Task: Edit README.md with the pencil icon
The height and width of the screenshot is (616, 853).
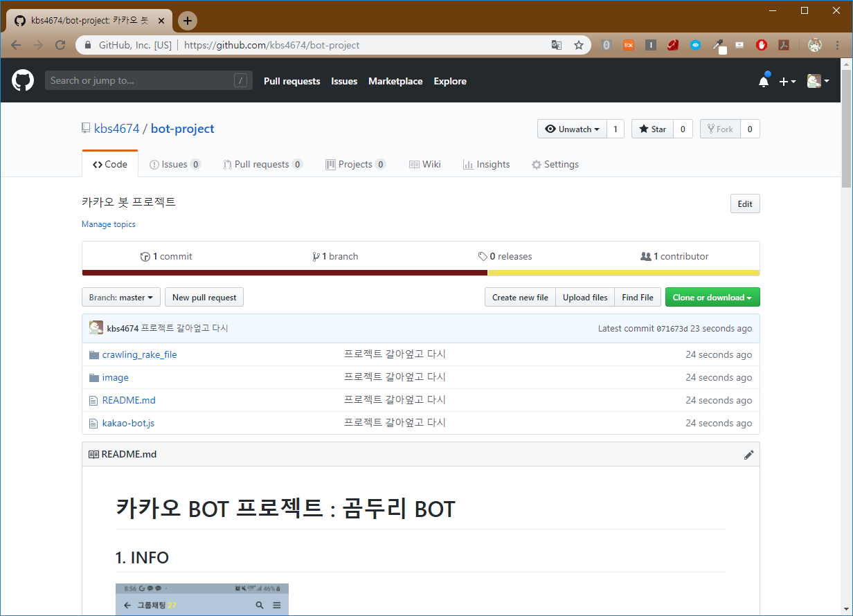Action: coord(748,455)
